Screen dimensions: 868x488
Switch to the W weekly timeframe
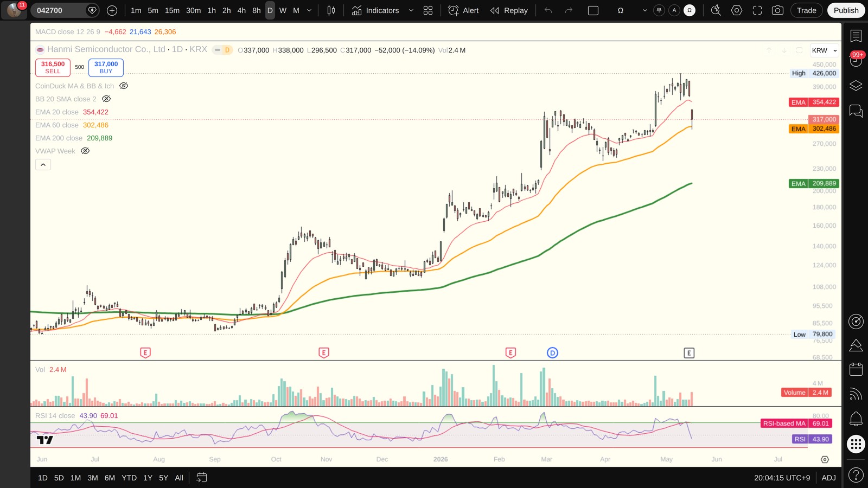click(283, 10)
